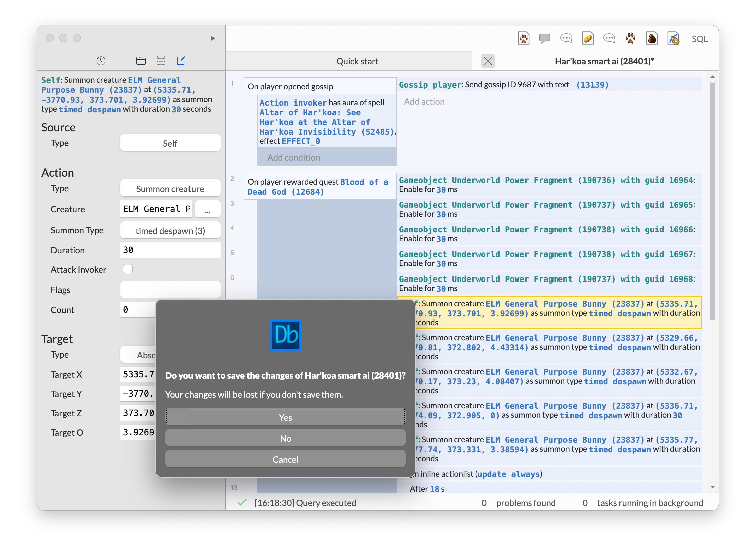756x559 pixels.
Task: Click No in the save dialog
Action: [285, 438]
